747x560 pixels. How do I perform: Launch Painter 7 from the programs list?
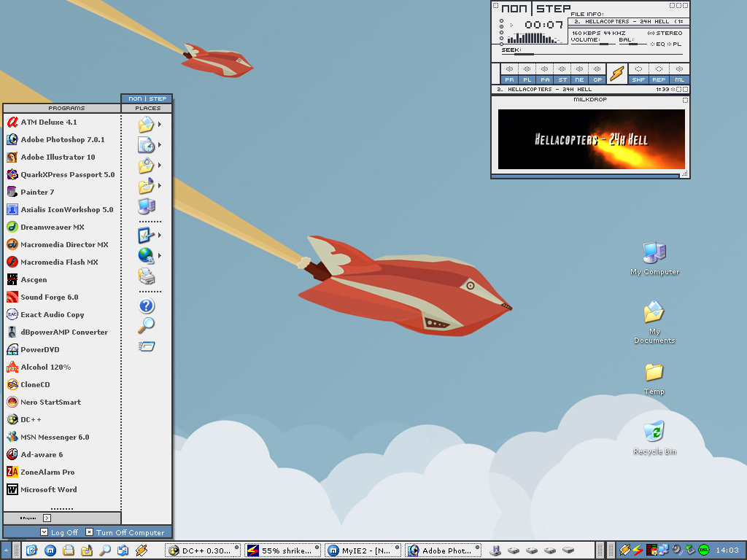pyautogui.click(x=62, y=192)
